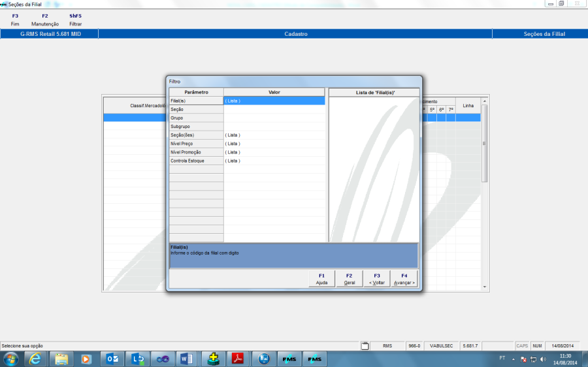The width and height of the screenshot is (588, 367).
Task: Click the F3 Fim toolbar button
Action: tap(15, 20)
